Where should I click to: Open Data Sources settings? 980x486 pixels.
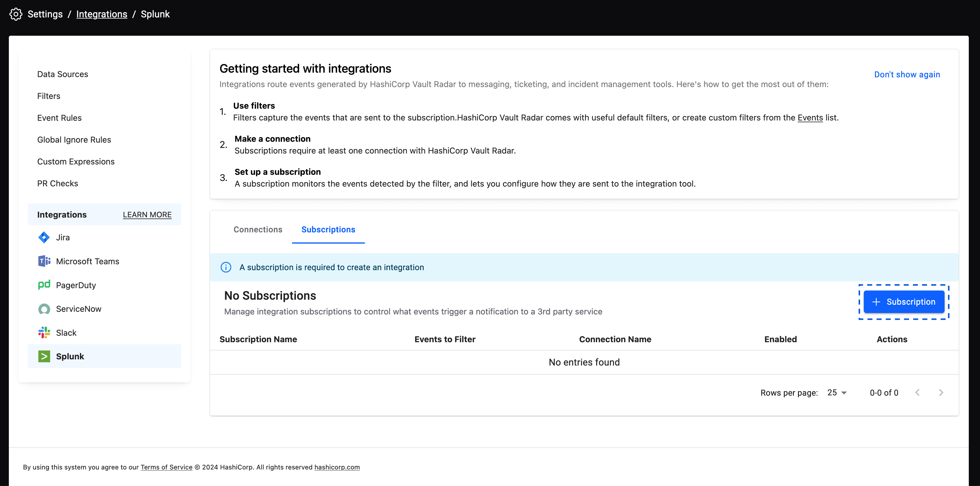coord(63,74)
